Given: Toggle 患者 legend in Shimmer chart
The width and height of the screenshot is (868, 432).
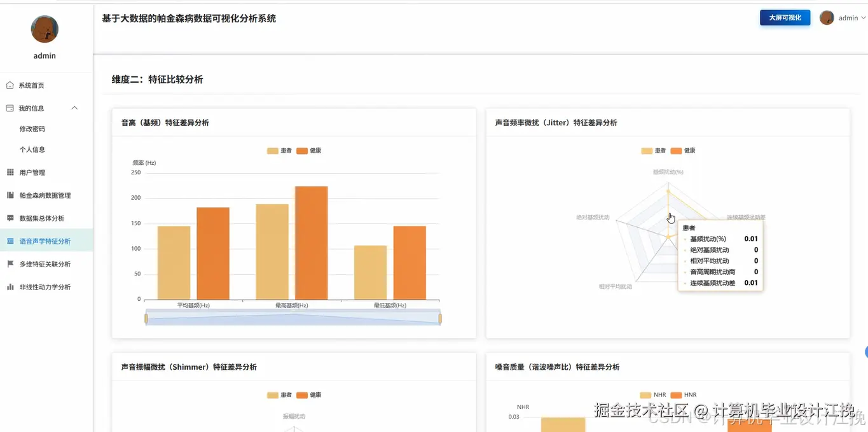Looking at the screenshot, I should point(279,395).
